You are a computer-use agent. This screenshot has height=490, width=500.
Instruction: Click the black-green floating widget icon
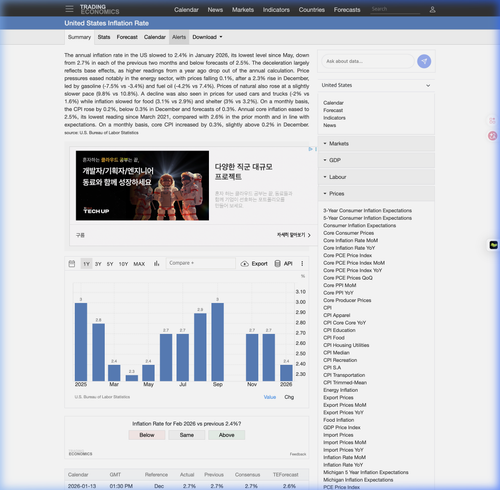pyautogui.click(x=493, y=245)
